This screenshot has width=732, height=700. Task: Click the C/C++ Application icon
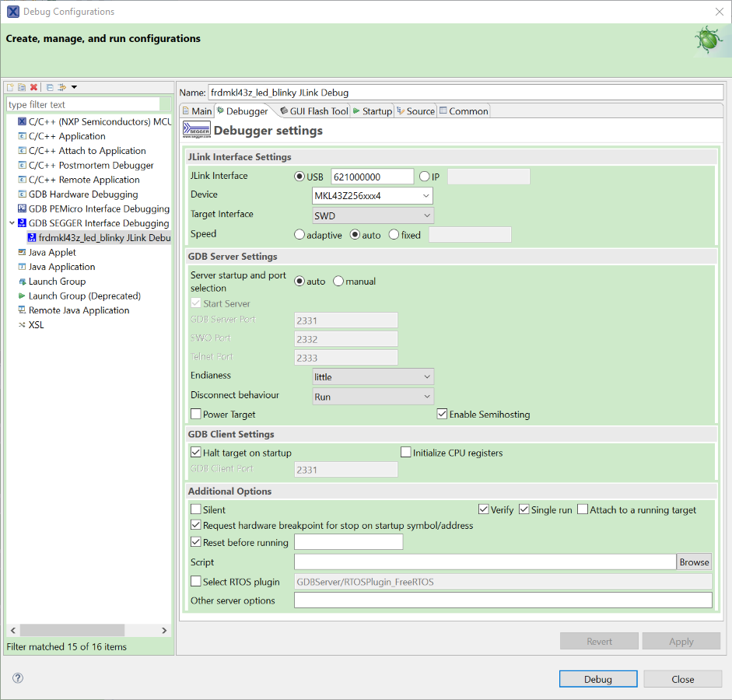[x=22, y=136]
